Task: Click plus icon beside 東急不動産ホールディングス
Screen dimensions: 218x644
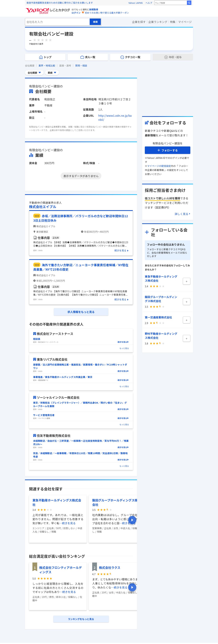Action: point(186,281)
